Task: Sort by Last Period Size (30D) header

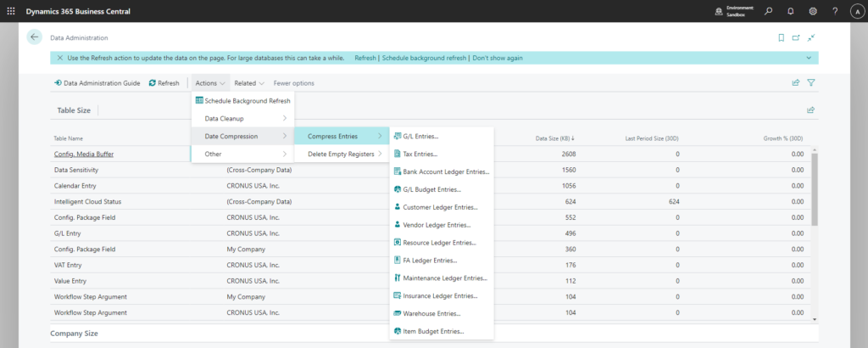Action: point(652,138)
